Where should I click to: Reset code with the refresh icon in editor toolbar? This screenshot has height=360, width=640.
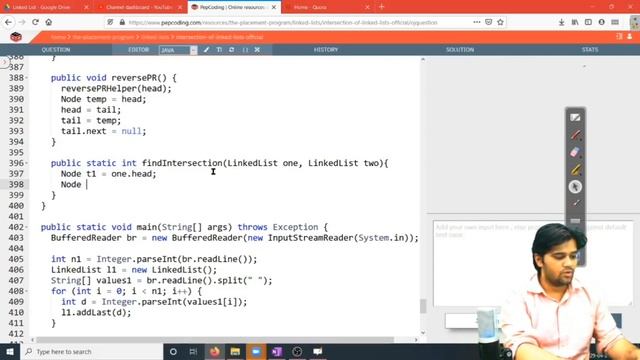click(231, 50)
